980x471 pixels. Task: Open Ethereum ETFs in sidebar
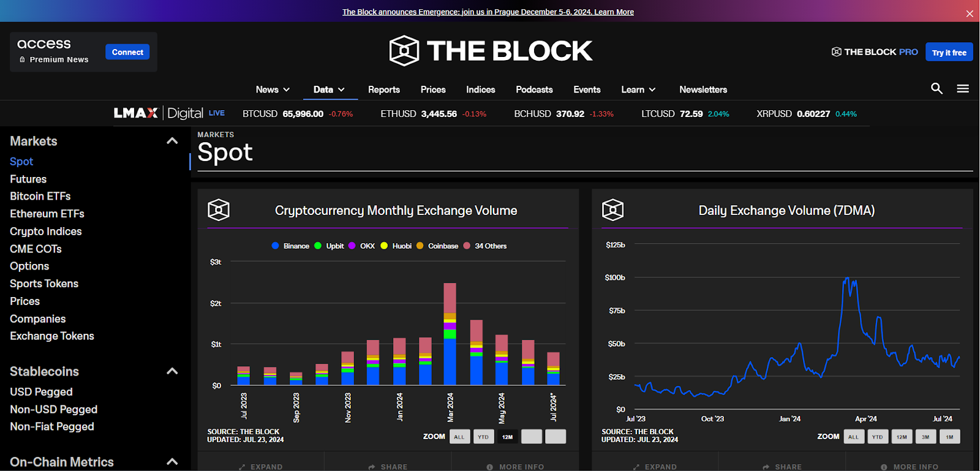(47, 214)
